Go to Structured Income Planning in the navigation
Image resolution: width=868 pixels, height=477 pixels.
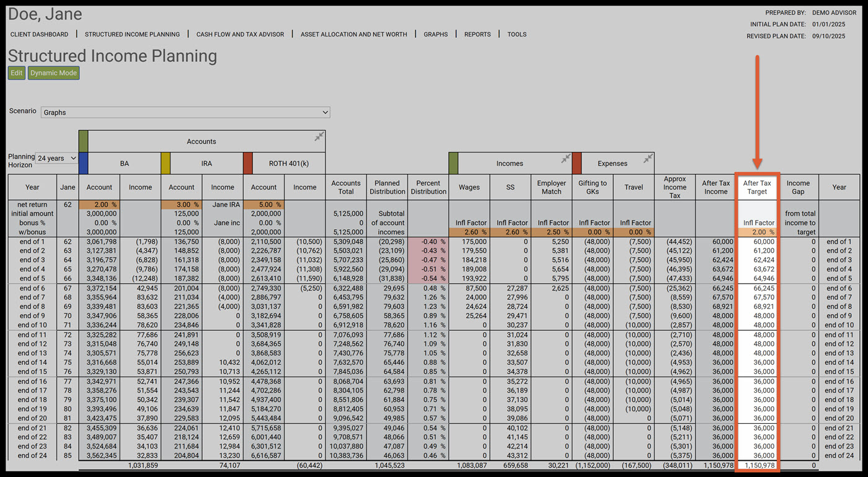[132, 34]
